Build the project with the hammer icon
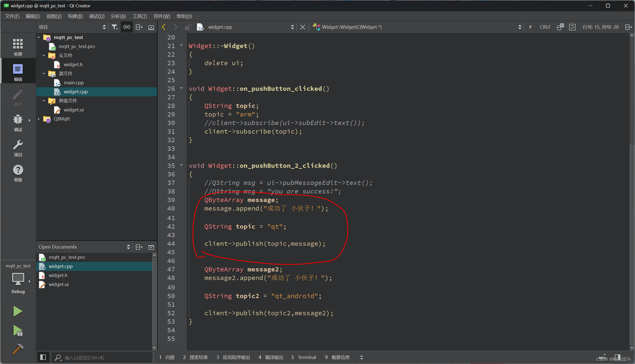Screen dimensions: 635x364 coord(18,349)
